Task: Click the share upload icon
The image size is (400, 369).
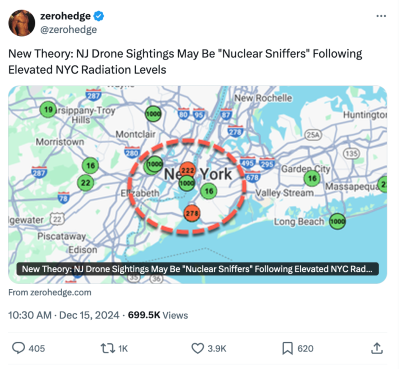Action: 377,348
